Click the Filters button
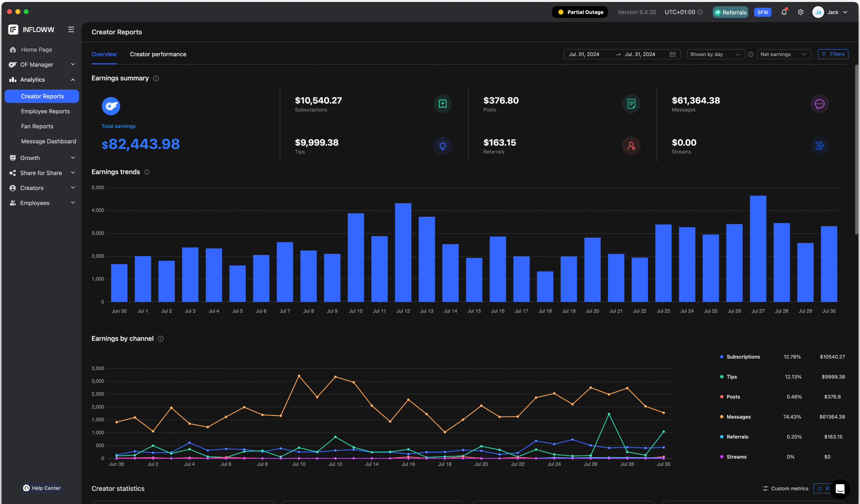 tap(833, 54)
